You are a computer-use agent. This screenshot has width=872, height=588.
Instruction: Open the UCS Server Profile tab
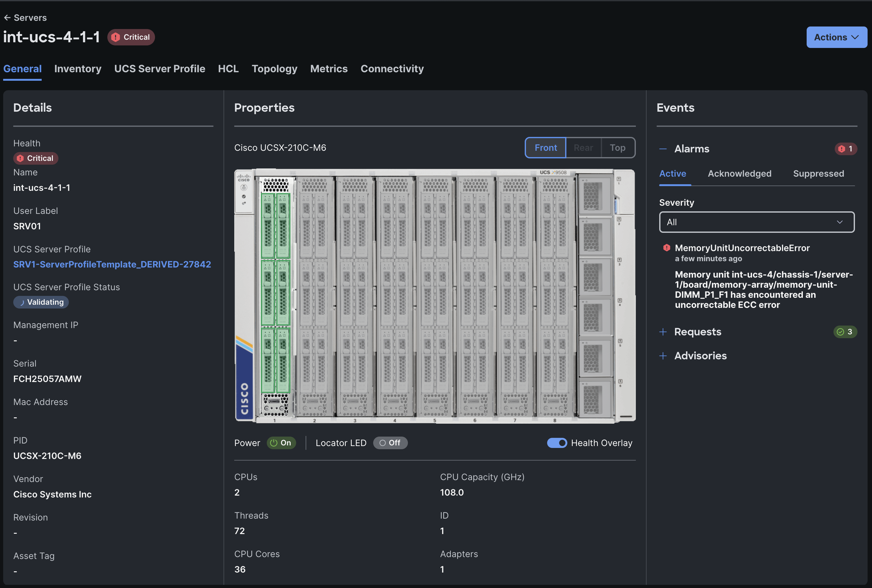159,69
